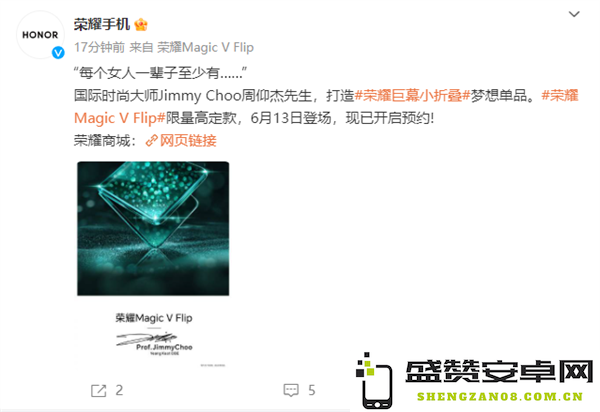This screenshot has height=412, width=600.
Task: Open the #荣耀巨幕小折叠# hashtag topic
Action: tap(412, 95)
